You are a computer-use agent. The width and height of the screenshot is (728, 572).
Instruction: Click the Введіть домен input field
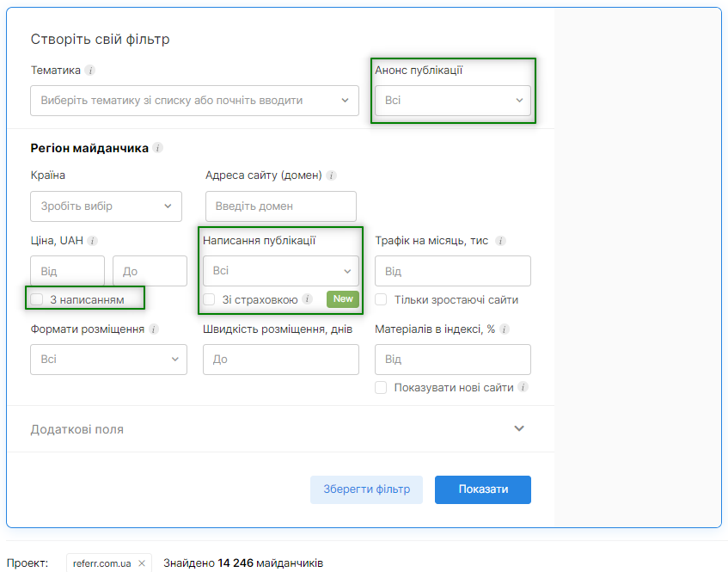(x=280, y=206)
